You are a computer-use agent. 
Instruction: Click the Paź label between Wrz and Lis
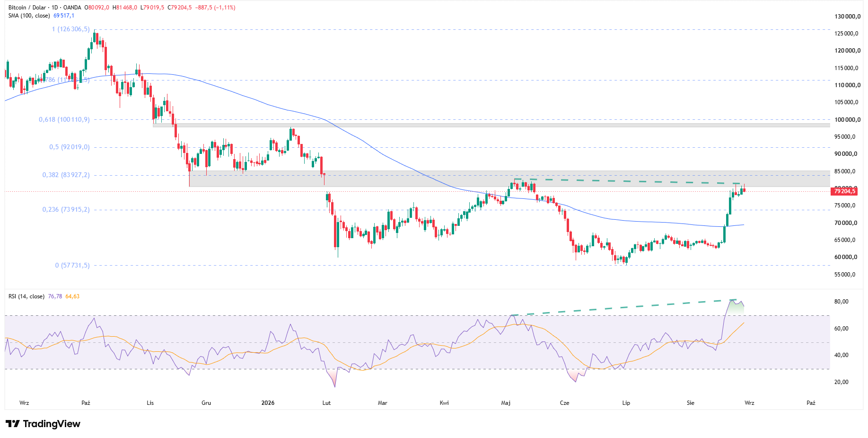click(86, 403)
